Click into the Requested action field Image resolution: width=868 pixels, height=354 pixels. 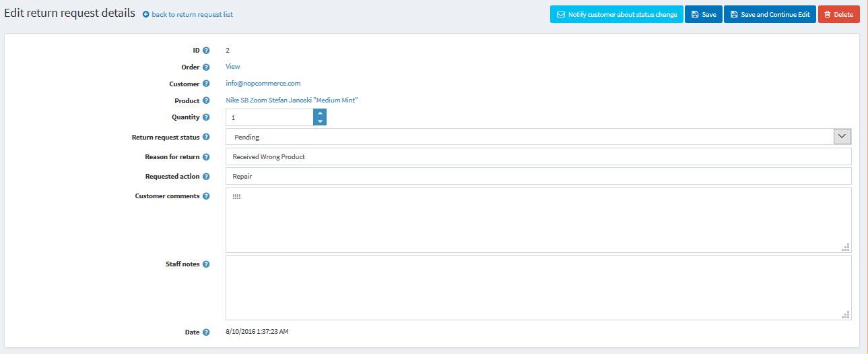[x=538, y=176]
